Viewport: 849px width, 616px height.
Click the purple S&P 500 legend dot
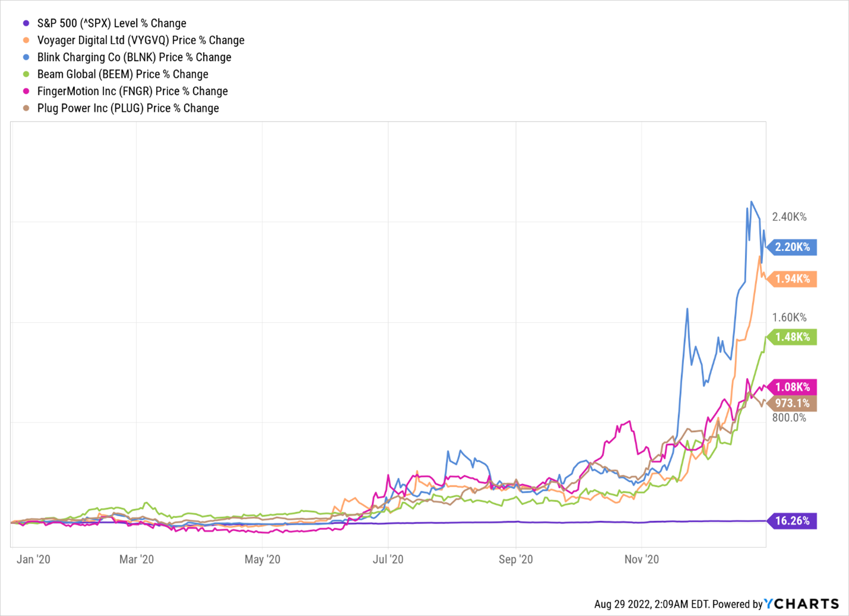26,23
